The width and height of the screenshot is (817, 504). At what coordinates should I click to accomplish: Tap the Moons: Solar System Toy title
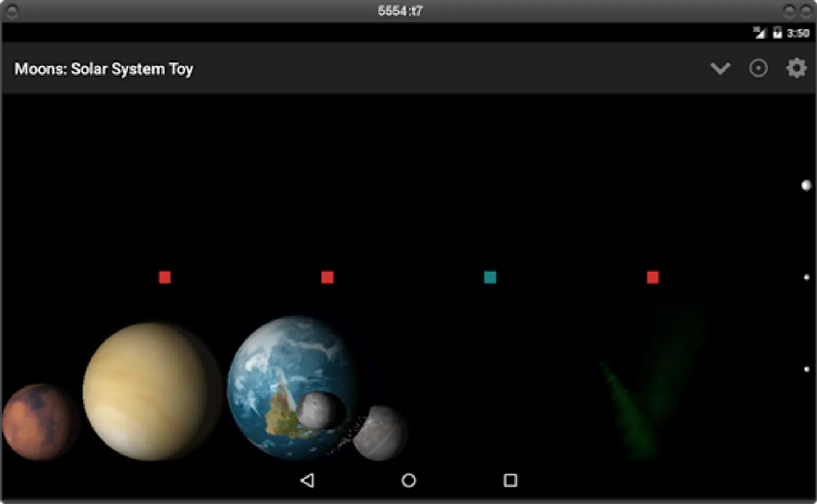pyautogui.click(x=104, y=69)
